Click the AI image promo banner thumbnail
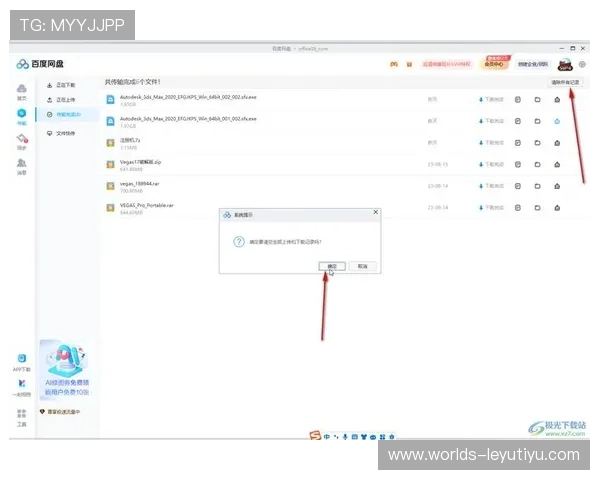 click(x=67, y=366)
